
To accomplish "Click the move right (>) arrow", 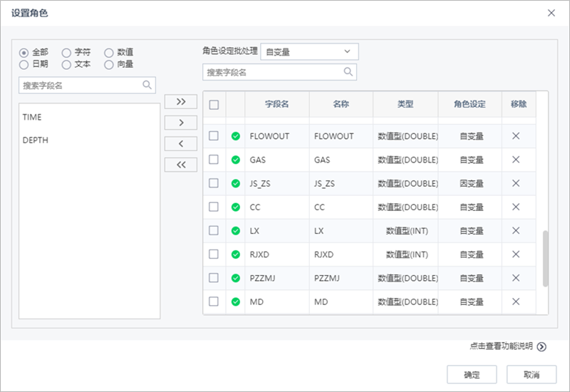I will coord(180,123).
